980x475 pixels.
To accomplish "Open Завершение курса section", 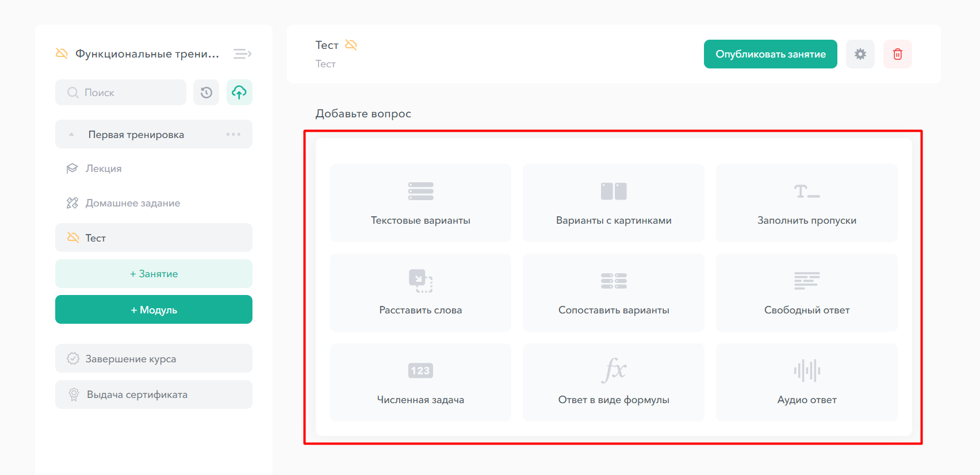I will coord(154,358).
